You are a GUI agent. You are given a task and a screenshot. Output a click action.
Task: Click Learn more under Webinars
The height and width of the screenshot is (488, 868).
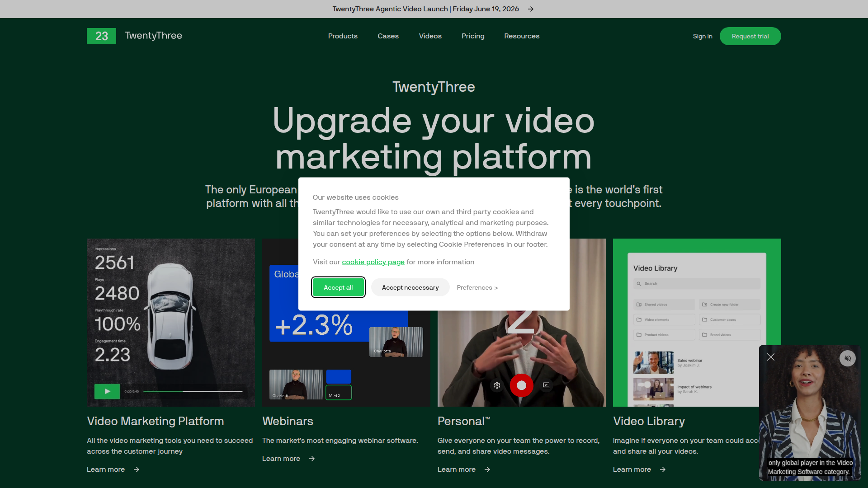281,459
